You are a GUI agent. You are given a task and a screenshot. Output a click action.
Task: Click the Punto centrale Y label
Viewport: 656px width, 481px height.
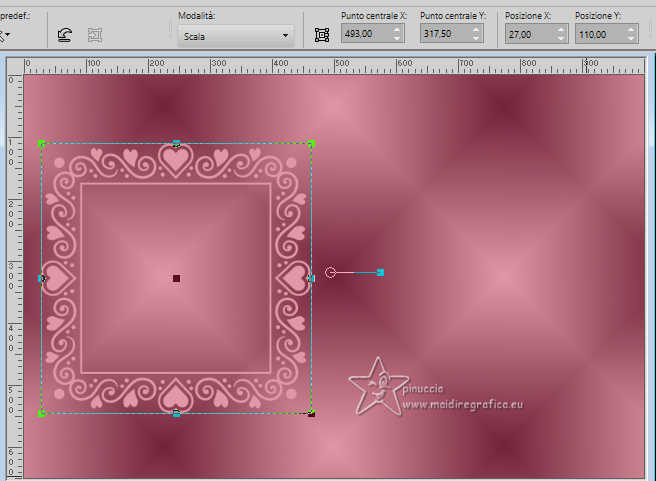[x=453, y=16]
